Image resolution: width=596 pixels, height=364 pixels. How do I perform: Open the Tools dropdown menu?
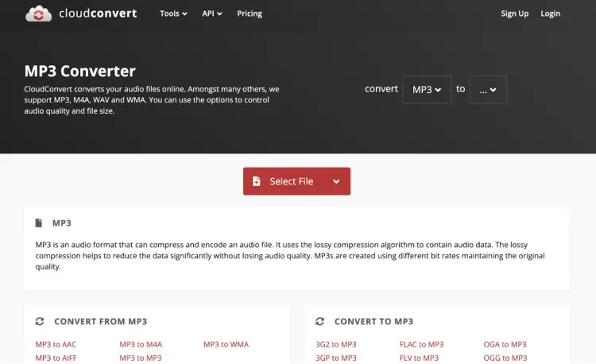coord(173,14)
